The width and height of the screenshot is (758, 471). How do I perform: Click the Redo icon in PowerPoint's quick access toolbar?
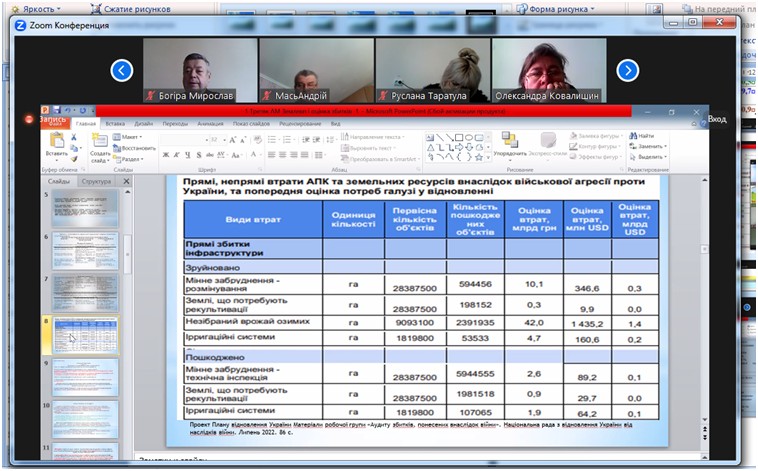(83, 110)
